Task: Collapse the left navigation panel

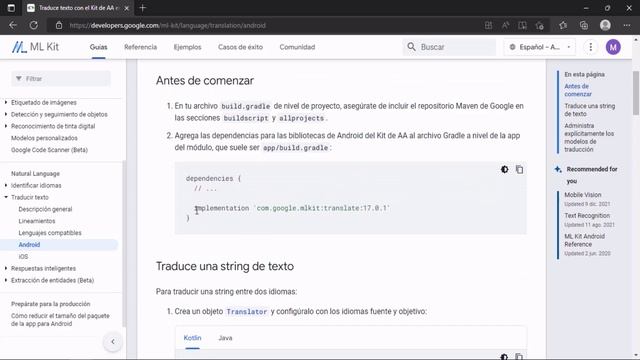Action: click(113, 342)
